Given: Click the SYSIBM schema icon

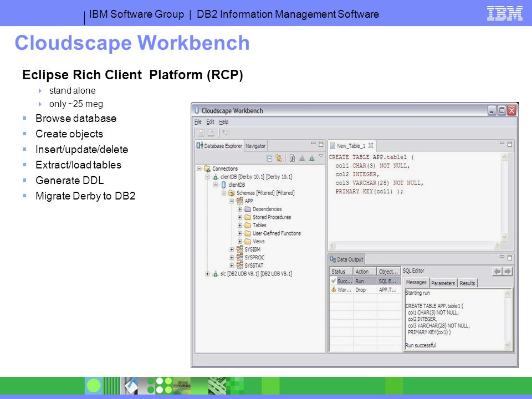Looking at the screenshot, I should 239,249.
